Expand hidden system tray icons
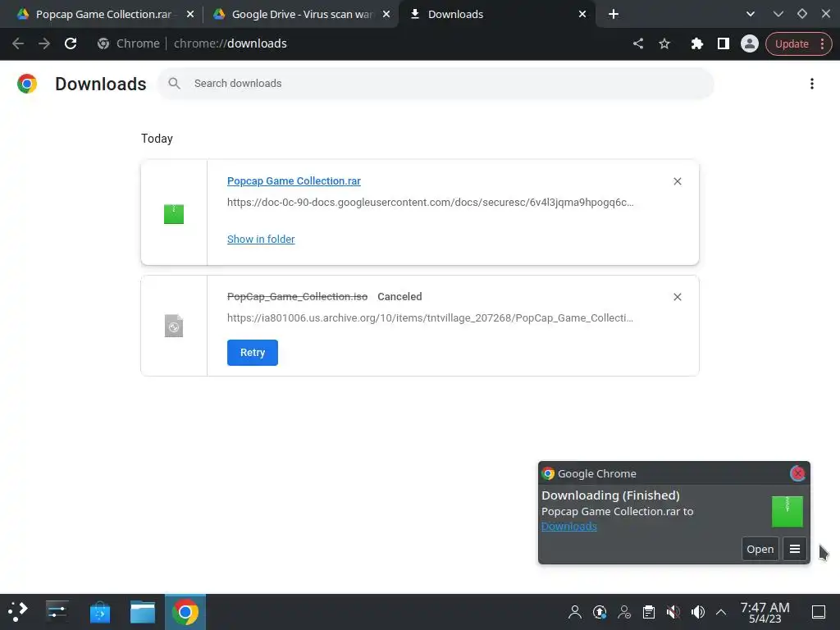The image size is (840, 630). (721, 612)
